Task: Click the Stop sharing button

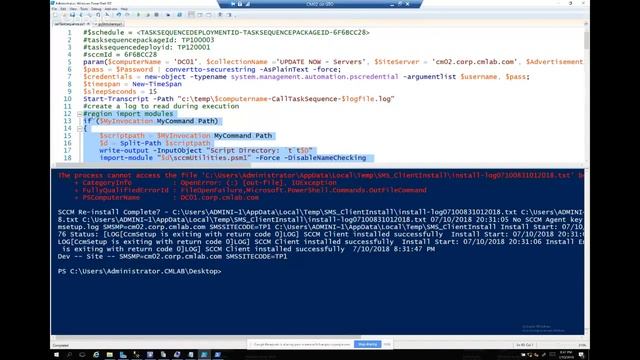Action: 367,344
